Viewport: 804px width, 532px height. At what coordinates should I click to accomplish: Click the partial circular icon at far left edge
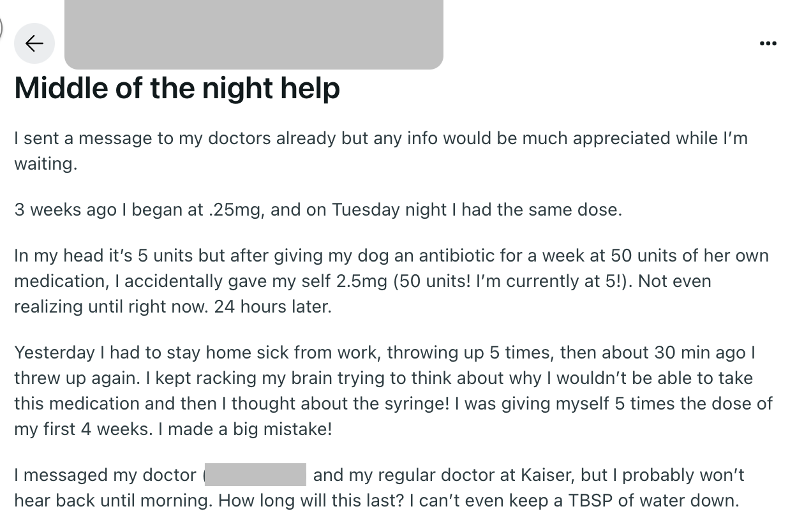pyautogui.click(x=2, y=27)
